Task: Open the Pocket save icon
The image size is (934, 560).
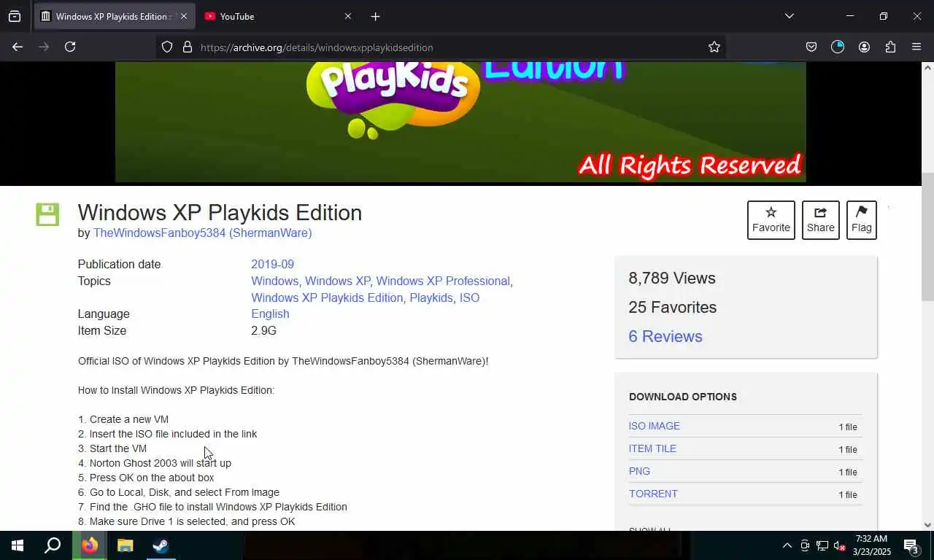Action: (x=811, y=47)
